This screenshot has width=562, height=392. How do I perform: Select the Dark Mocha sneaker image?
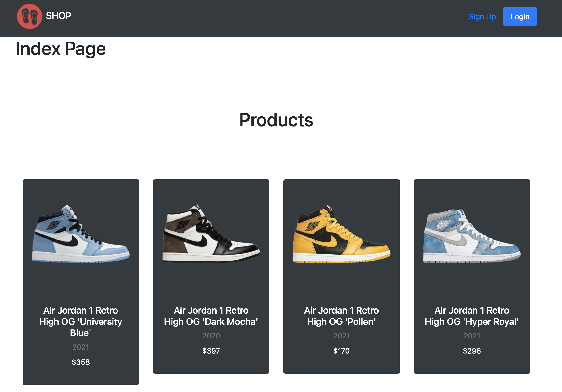(211, 234)
